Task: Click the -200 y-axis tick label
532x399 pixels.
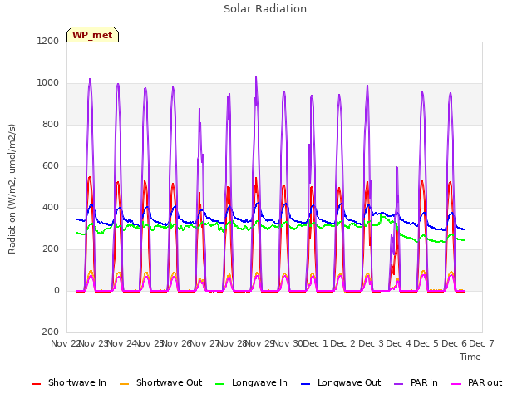Action: [x=49, y=332]
